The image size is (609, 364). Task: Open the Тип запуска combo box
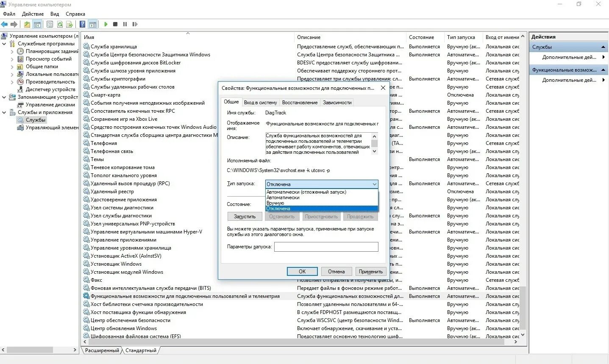point(322,184)
